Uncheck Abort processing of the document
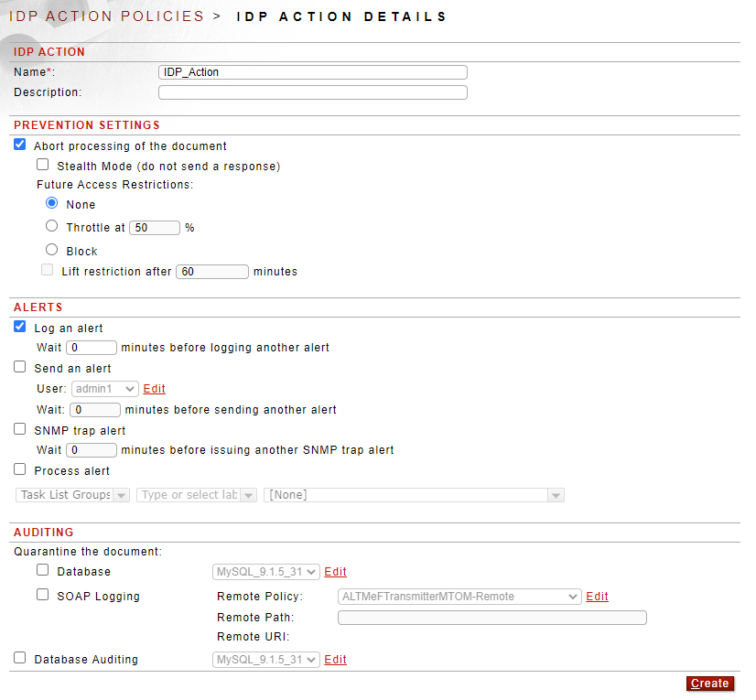Viewport: 756px width, 700px height. pos(20,145)
